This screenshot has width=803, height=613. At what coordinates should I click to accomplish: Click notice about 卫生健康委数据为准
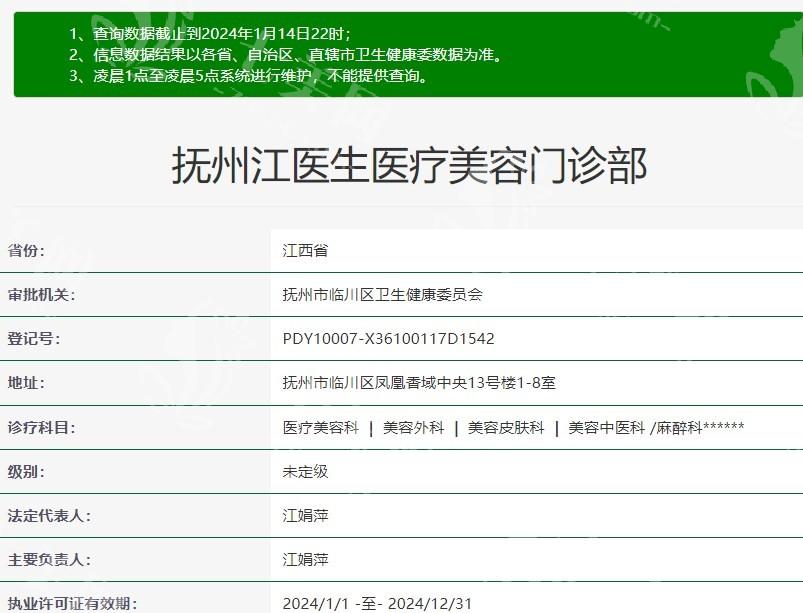tap(286, 54)
